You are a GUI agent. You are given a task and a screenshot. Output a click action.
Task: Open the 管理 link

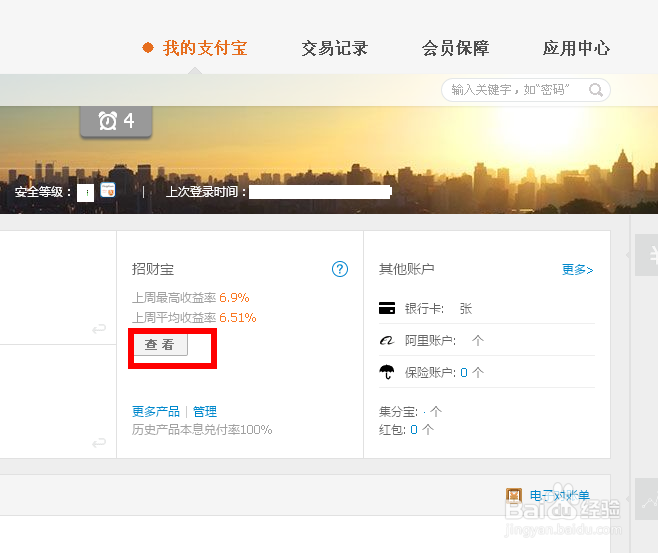click(x=205, y=411)
